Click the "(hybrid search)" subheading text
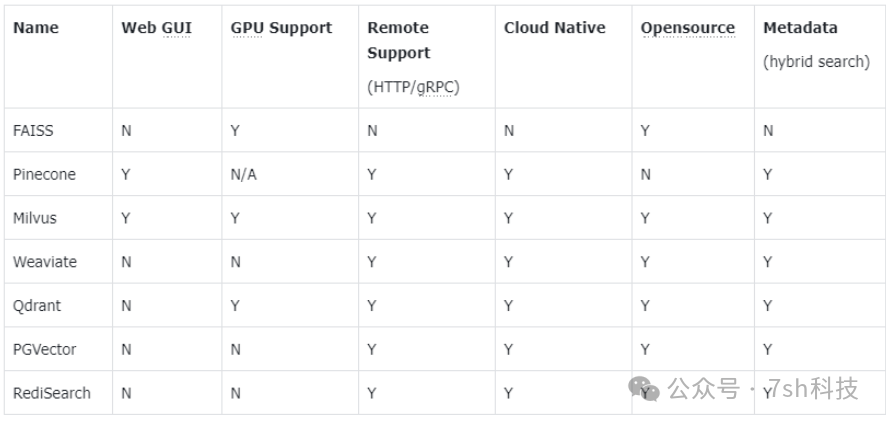886x423 pixels. (816, 61)
